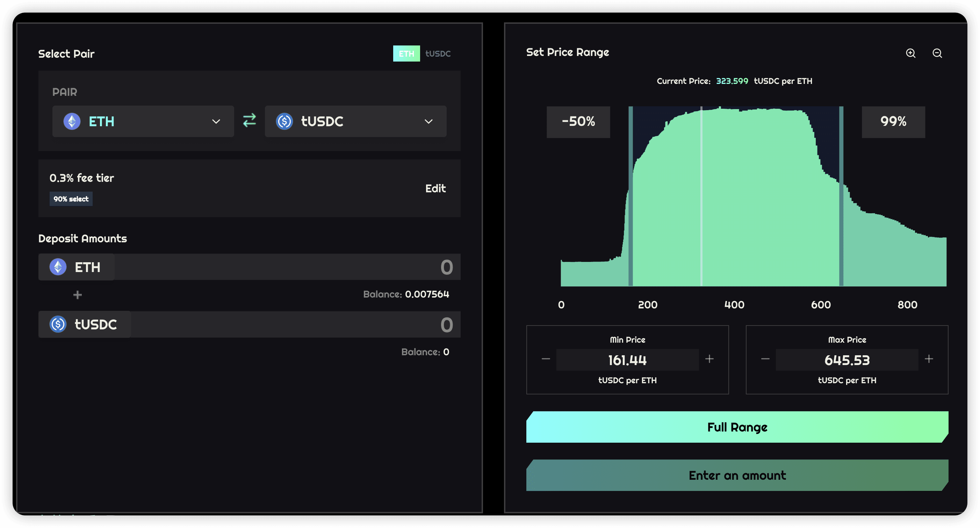Swap the pair with the arrows icon
Viewport: 980px width, 528px height.
pos(250,121)
